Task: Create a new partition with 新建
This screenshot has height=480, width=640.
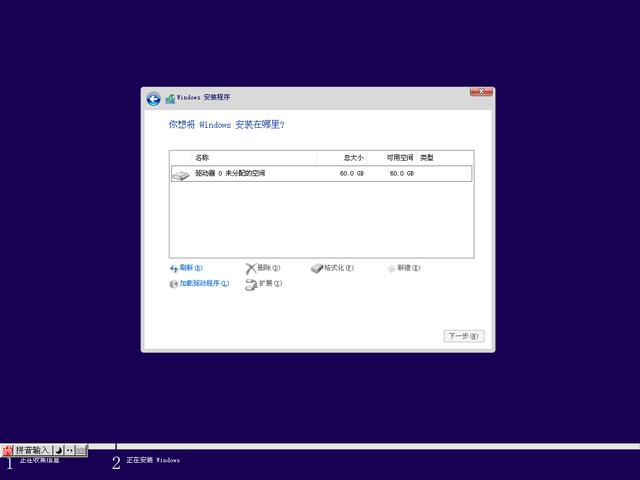Action: click(404, 268)
